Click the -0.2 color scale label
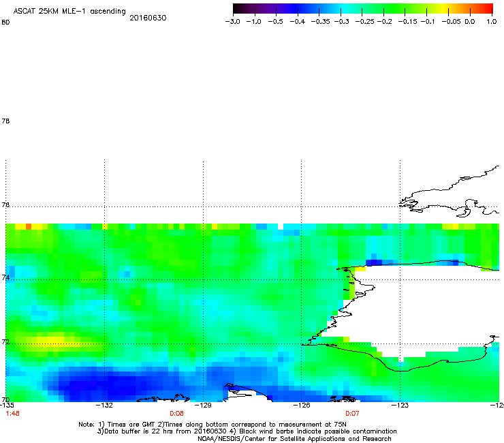 (x=384, y=22)
